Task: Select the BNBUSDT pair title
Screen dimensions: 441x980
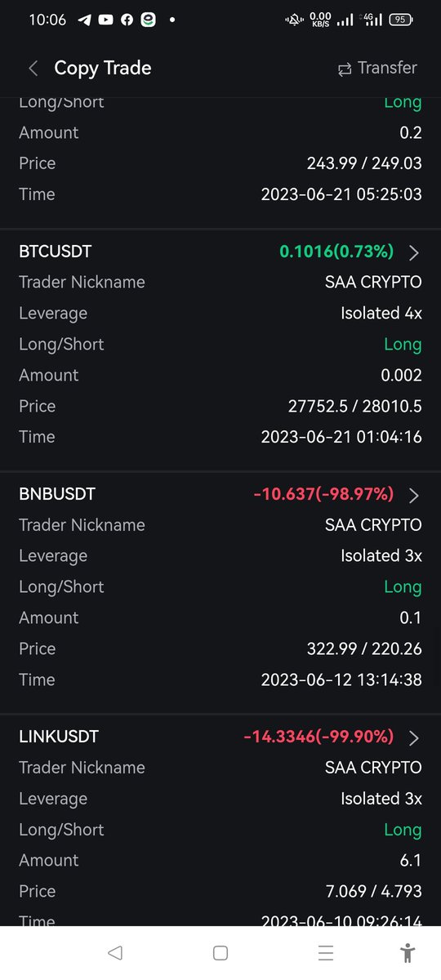Action: [x=57, y=494]
